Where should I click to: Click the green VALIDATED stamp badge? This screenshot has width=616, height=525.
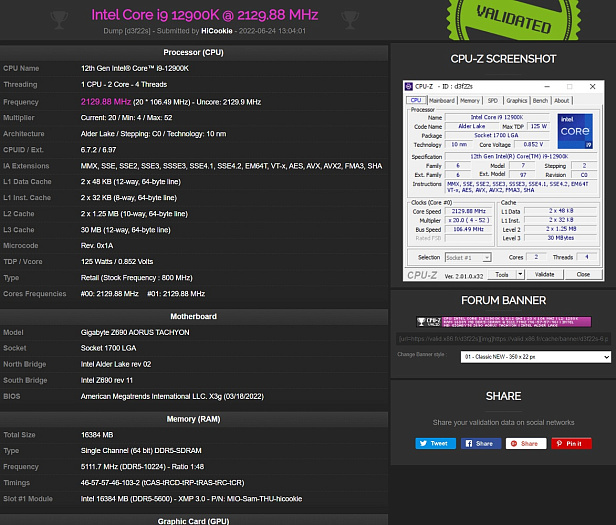click(513, 20)
